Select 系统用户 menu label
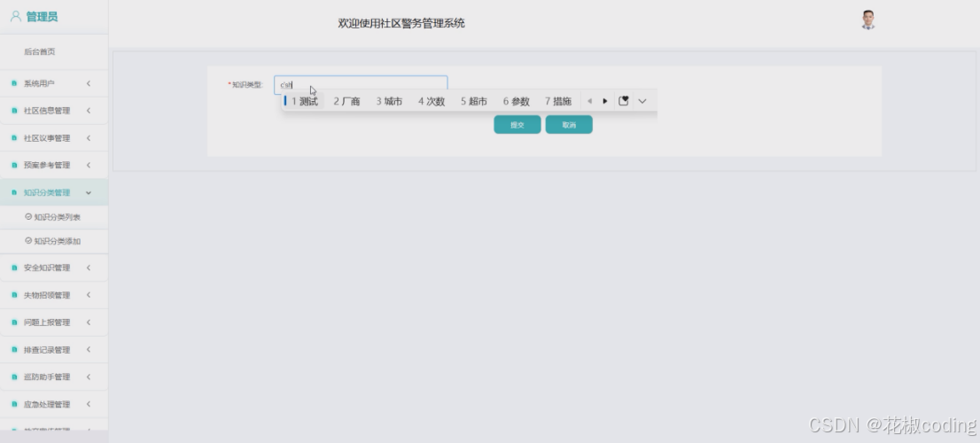 [x=39, y=83]
